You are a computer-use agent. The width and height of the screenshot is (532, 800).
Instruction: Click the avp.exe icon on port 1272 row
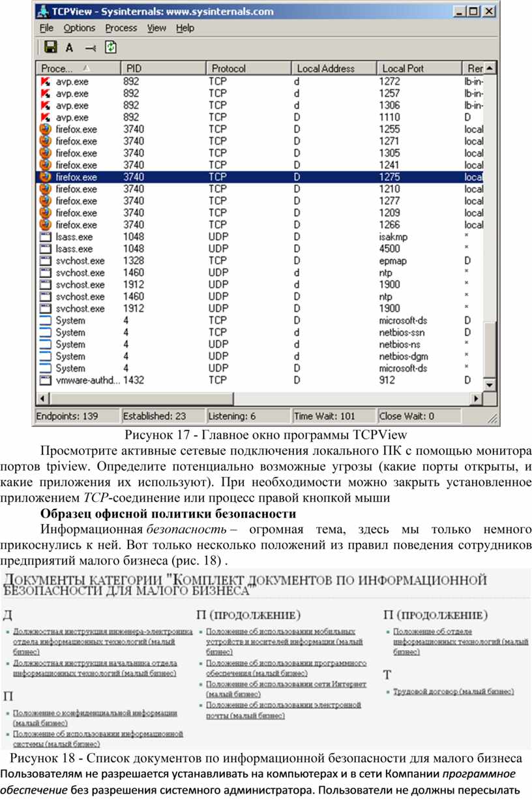point(45,82)
